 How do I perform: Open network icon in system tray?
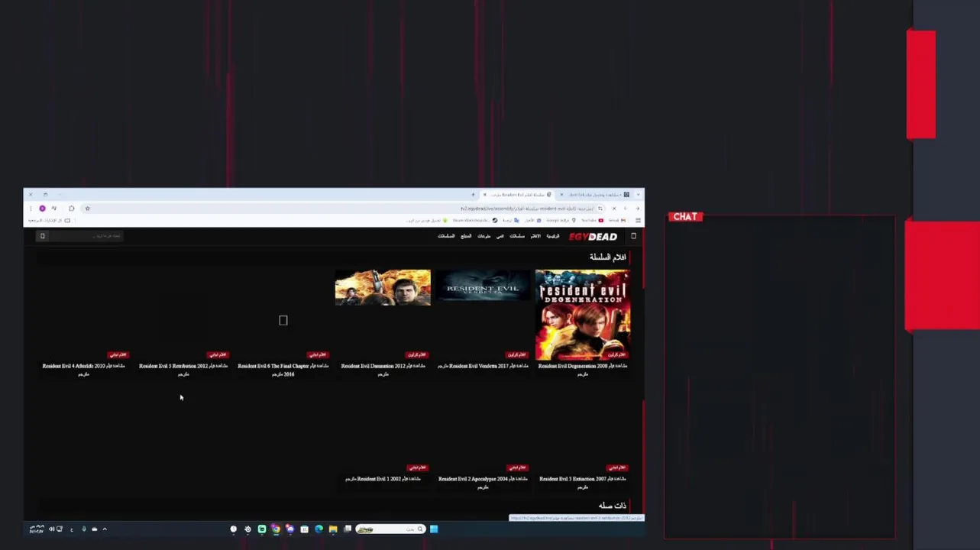[x=60, y=529]
